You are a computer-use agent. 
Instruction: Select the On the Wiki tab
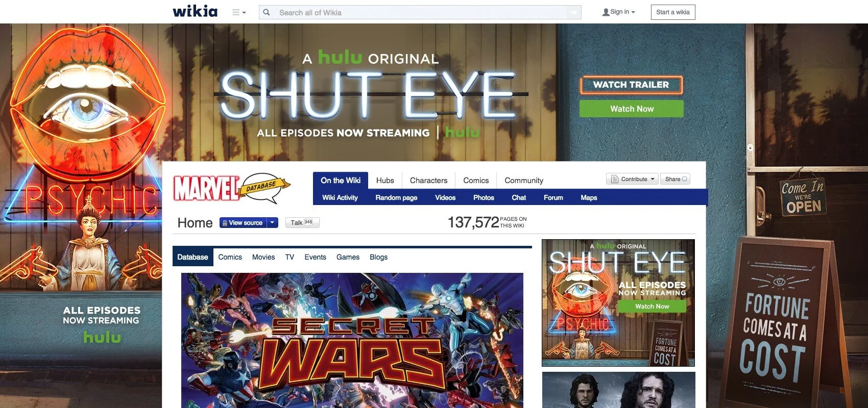pyautogui.click(x=341, y=181)
